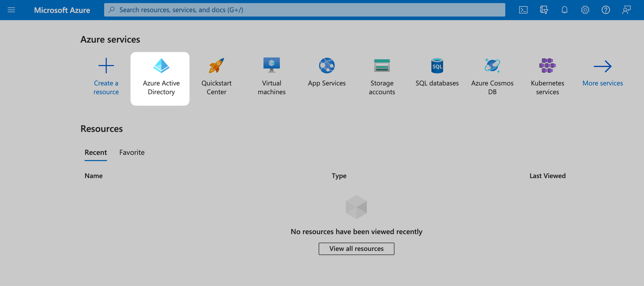
Task: Open the Azure Active Directory tile icon
Action: point(161,66)
